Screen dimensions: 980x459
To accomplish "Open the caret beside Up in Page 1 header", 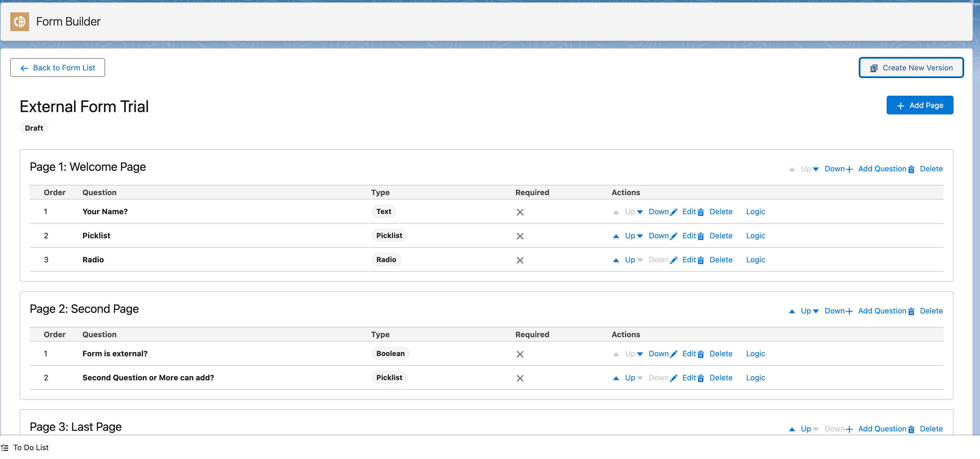I will (816, 169).
